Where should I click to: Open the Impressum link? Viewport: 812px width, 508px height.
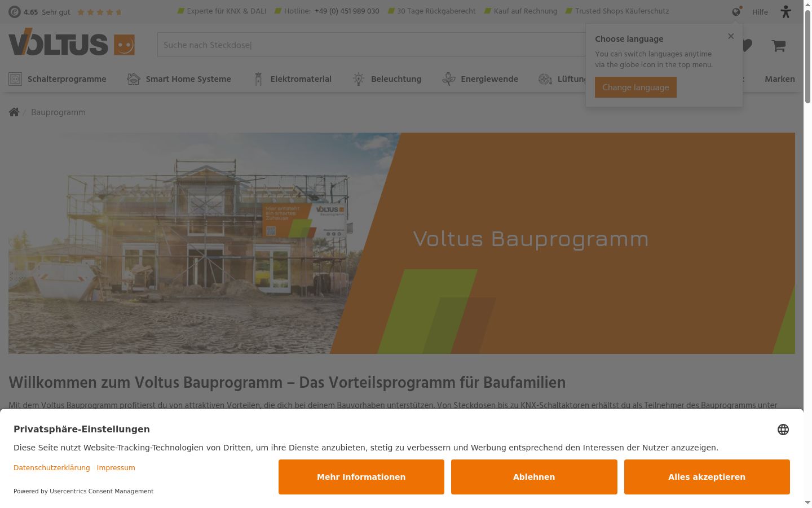[x=116, y=467]
